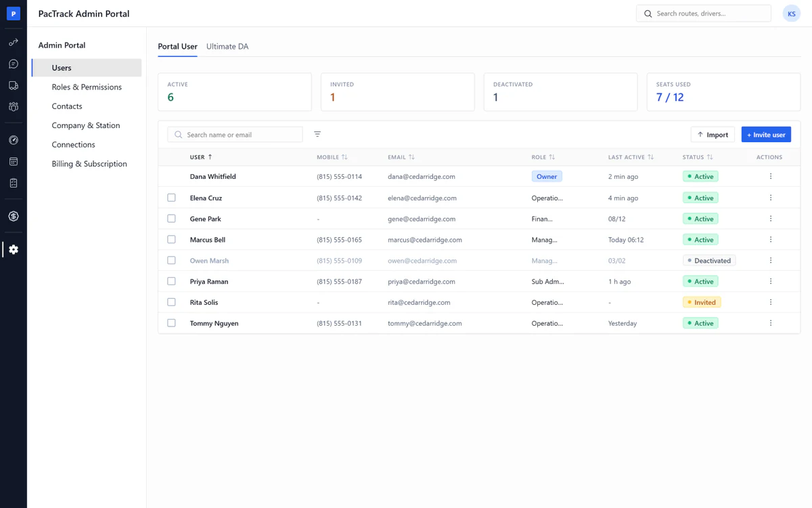Open the routes icon in sidebar

[14, 43]
